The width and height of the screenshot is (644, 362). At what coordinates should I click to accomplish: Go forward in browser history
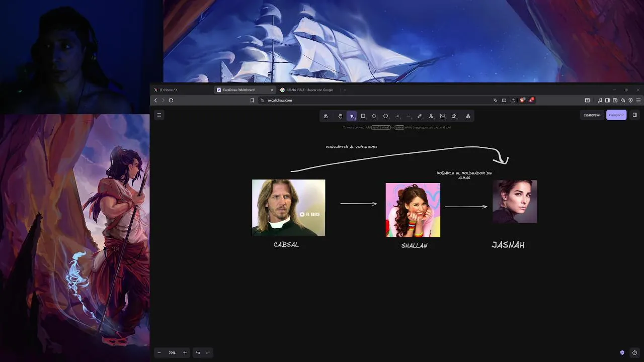(x=163, y=100)
